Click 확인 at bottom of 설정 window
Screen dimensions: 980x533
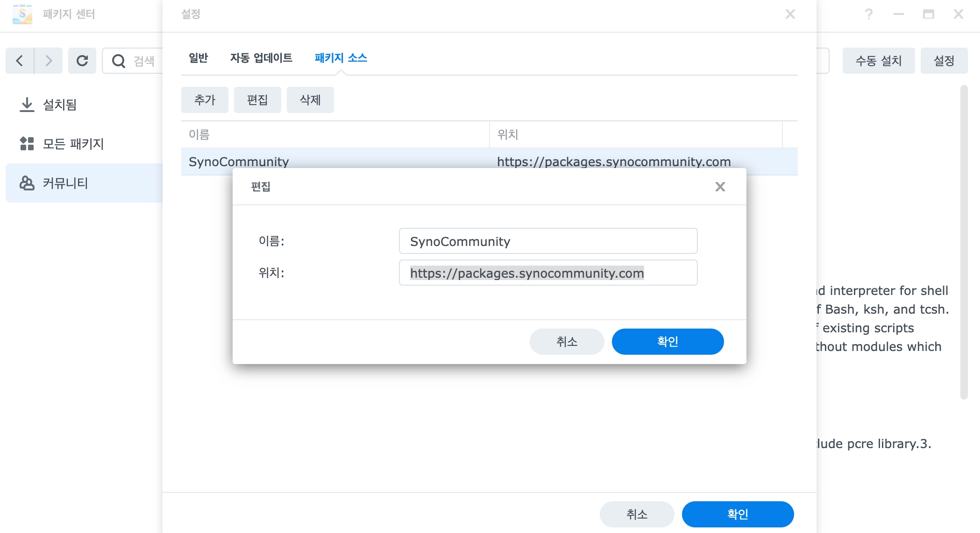click(x=738, y=514)
